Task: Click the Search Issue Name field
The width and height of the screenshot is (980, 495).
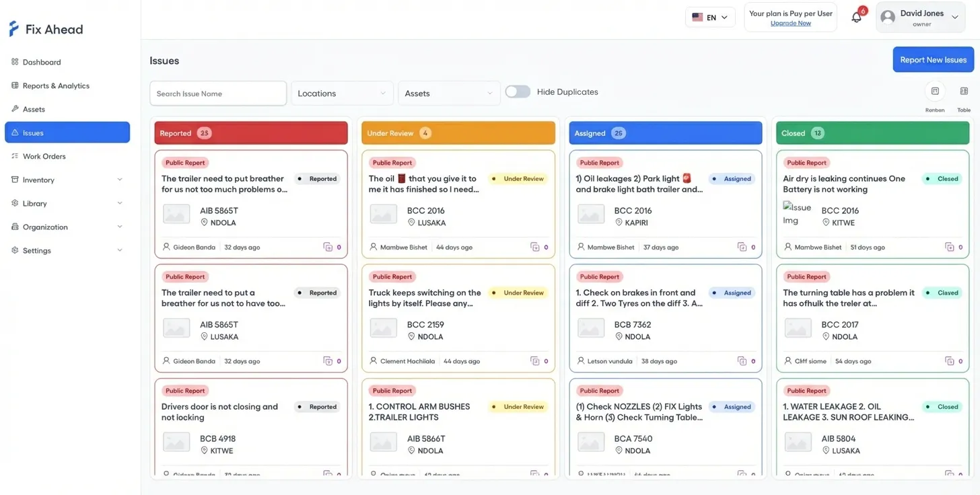Action: pyautogui.click(x=217, y=93)
